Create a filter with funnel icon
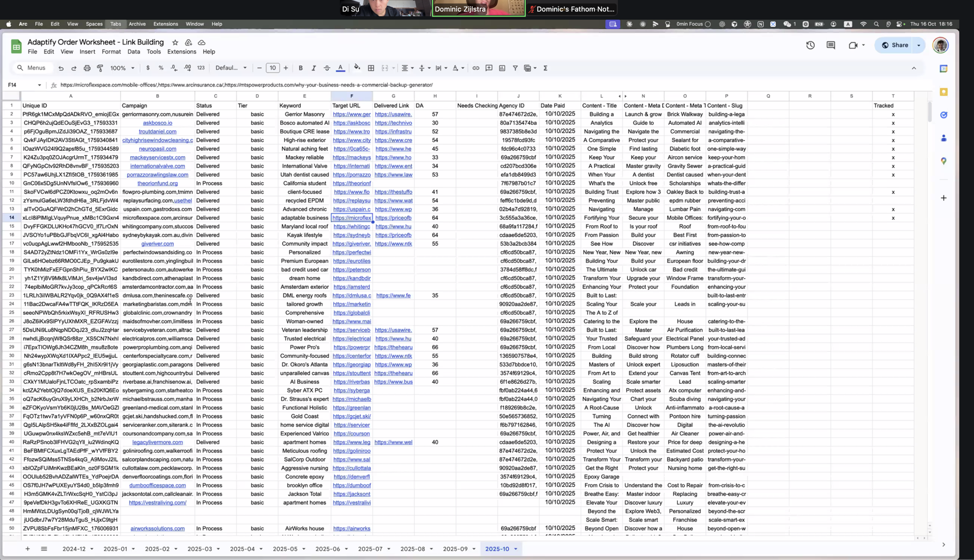Viewport: 974px width, 560px height. tap(515, 68)
